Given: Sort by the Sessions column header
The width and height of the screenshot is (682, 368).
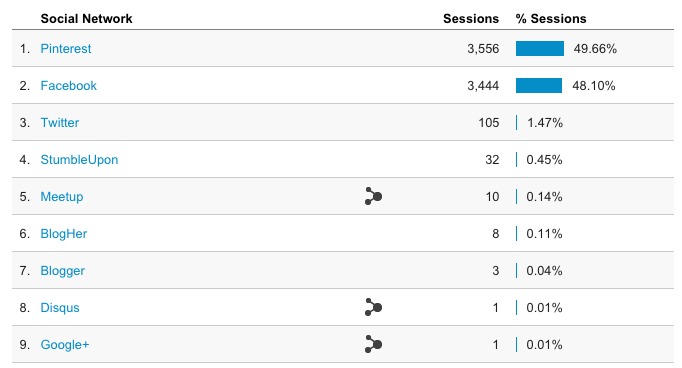Looking at the screenshot, I should pyautogui.click(x=471, y=19).
